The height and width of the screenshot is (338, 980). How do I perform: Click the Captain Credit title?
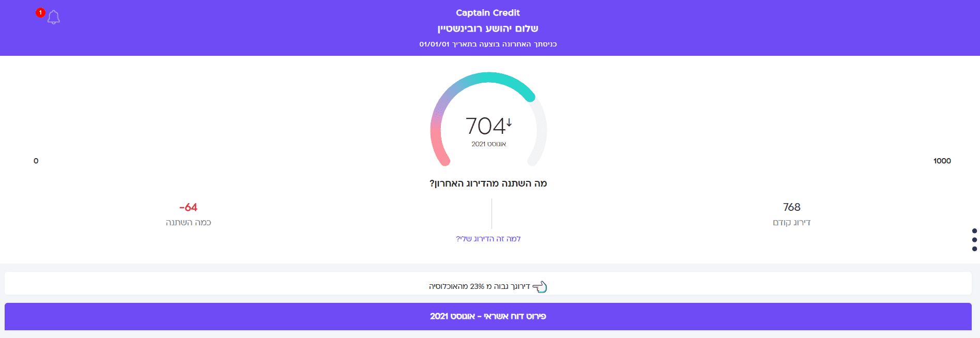point(488,13)
